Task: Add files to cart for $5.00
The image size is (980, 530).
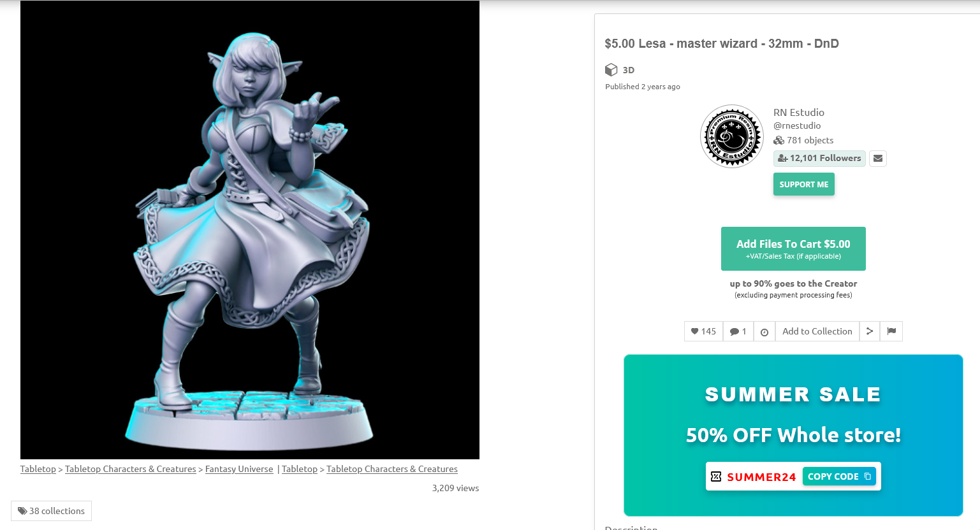Action: coord(793,248)
